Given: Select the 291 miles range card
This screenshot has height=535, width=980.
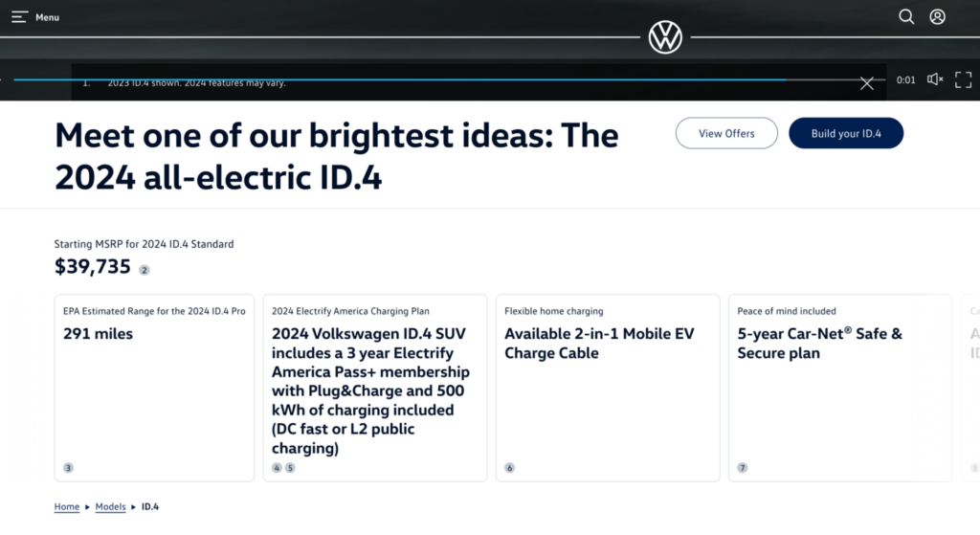Looking at the screenshot, I should click(154, 388).
